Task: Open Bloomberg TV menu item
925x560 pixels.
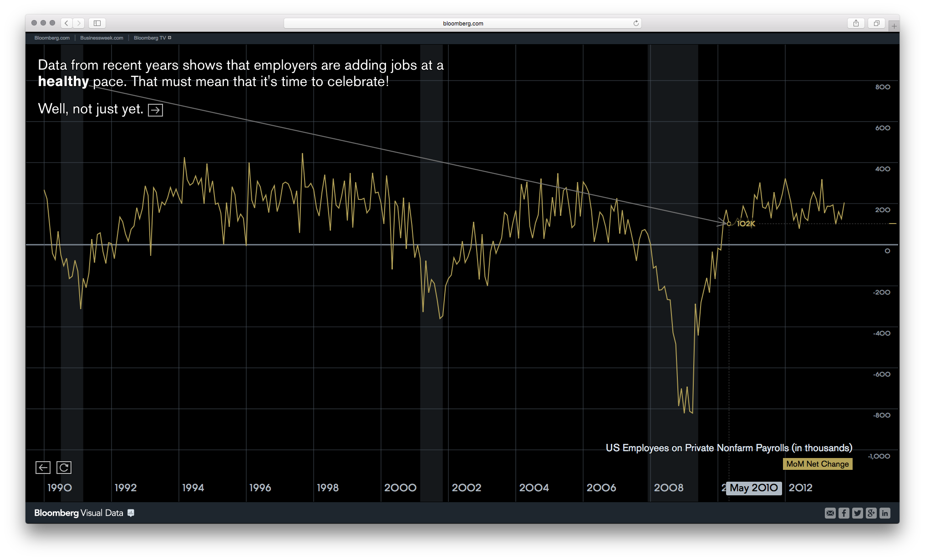Action: click(150, 38)
